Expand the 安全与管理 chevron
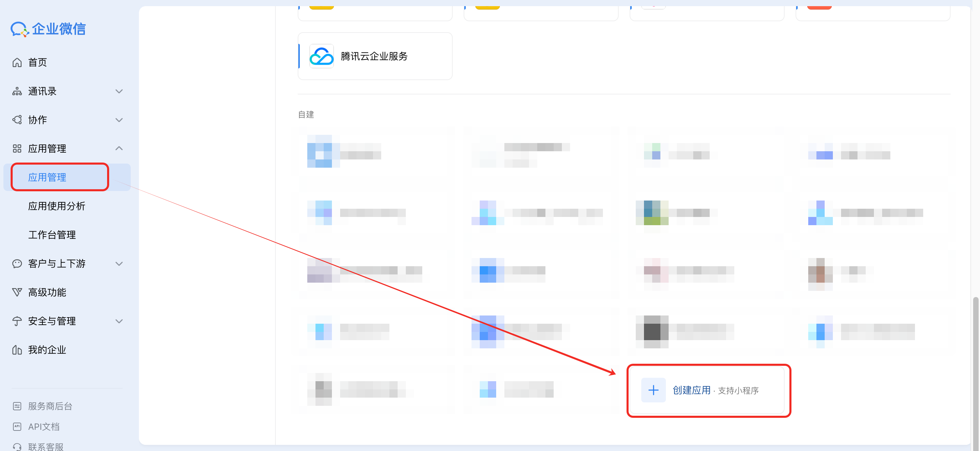Screen dimensions: 980x451 click(x=119, y=321)
